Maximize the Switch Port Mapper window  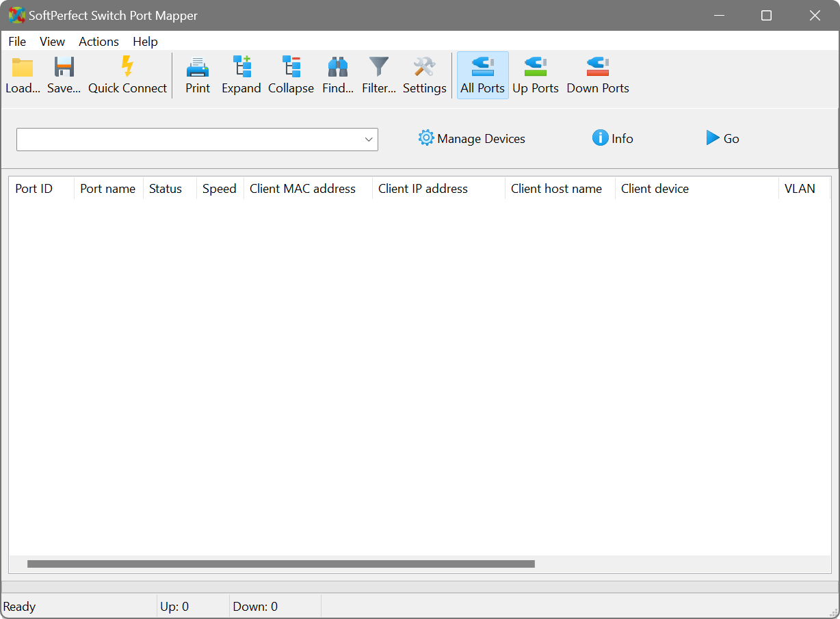pyautogui.click(x=766, y=15)
